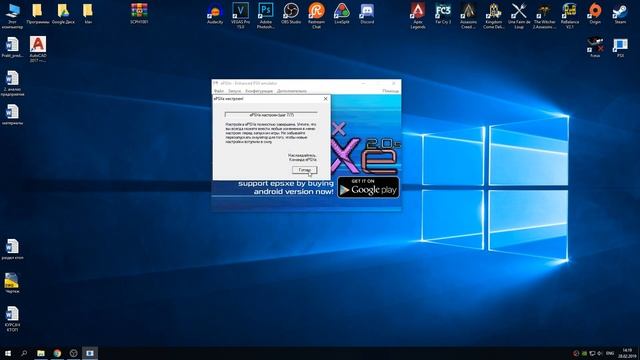Select the раздел ктоп Word document

12,249
